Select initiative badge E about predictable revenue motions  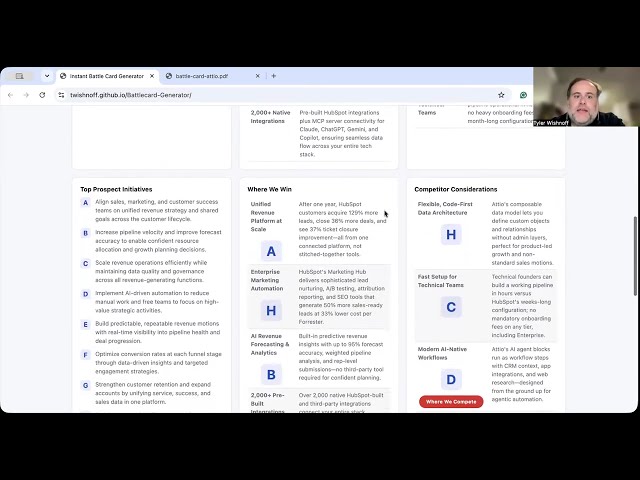tap(85, 324)
